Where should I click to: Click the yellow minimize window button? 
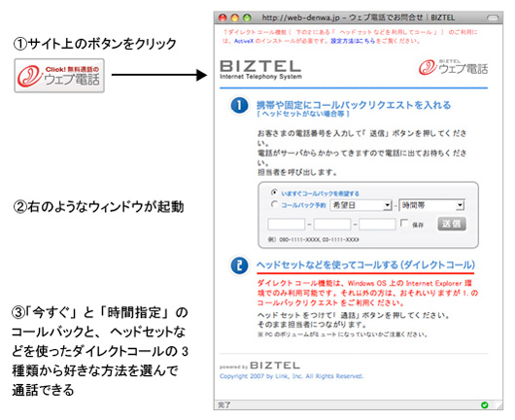(x=235, y=18)
